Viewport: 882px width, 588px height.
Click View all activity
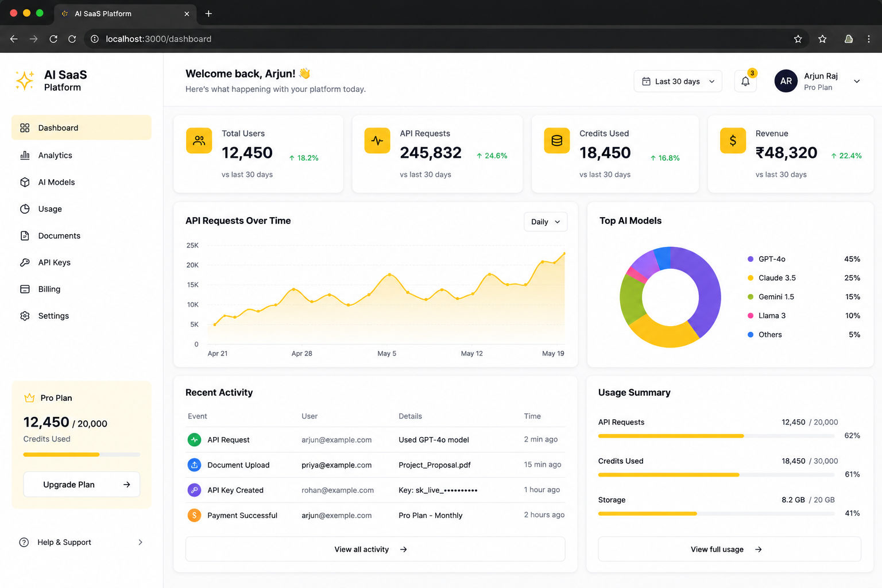pos(376,550)
